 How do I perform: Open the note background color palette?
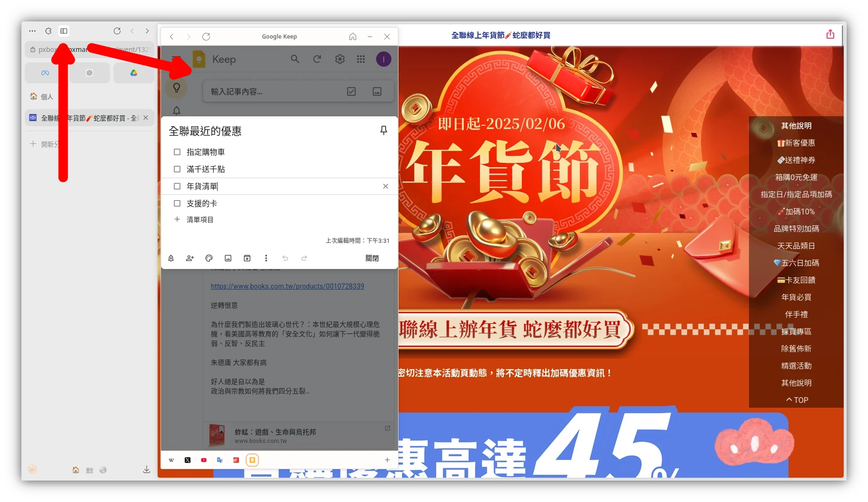click(x=209, y=258)
